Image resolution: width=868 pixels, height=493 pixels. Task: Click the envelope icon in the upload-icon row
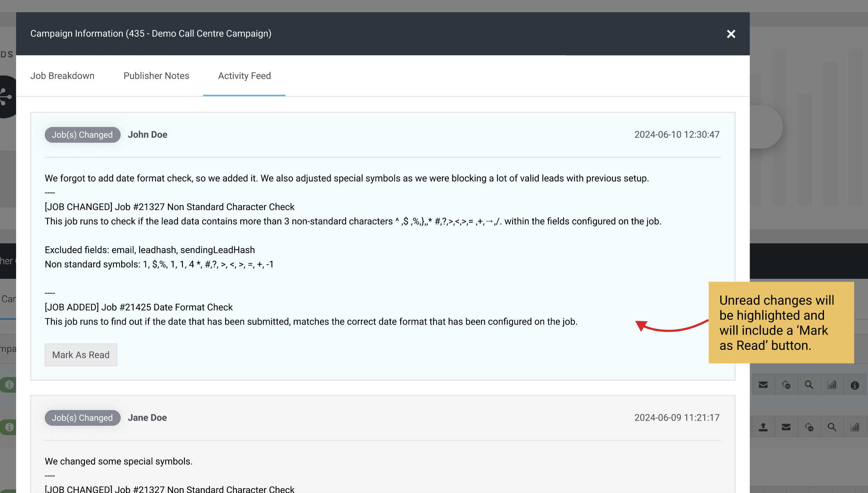pyautogui.click(x=786, y=427)
